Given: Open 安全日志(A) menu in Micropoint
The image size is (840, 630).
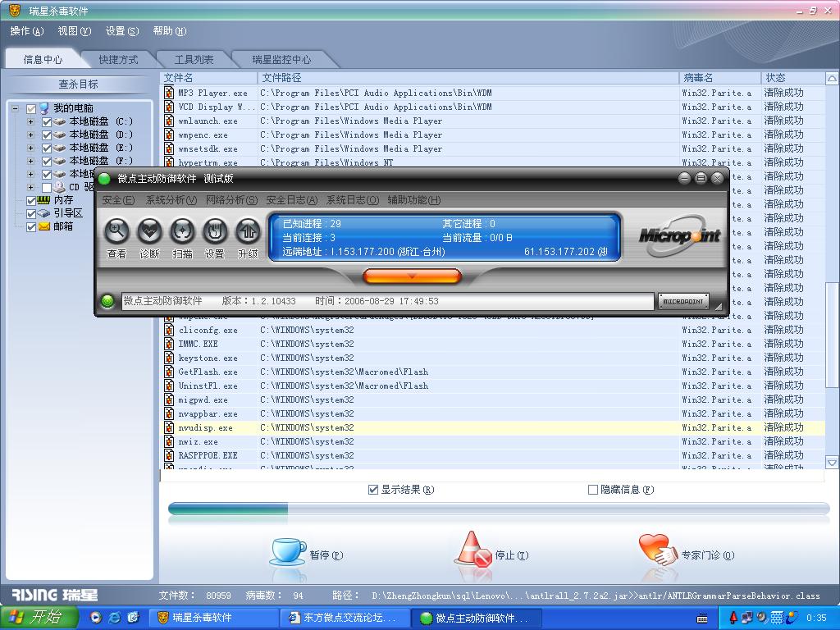Looking at the screenshot, I should click(x=292, y=200).
